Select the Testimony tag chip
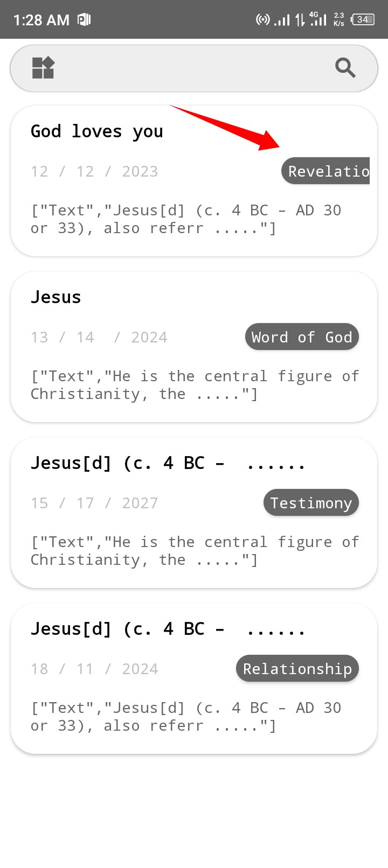This screenshot has height=868, width=388. [311, 503]
